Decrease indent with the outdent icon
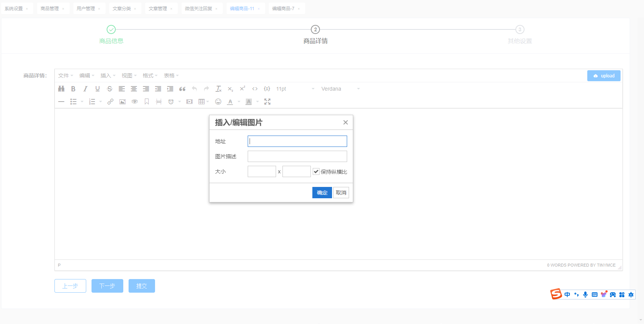 (x=158, y=89)
